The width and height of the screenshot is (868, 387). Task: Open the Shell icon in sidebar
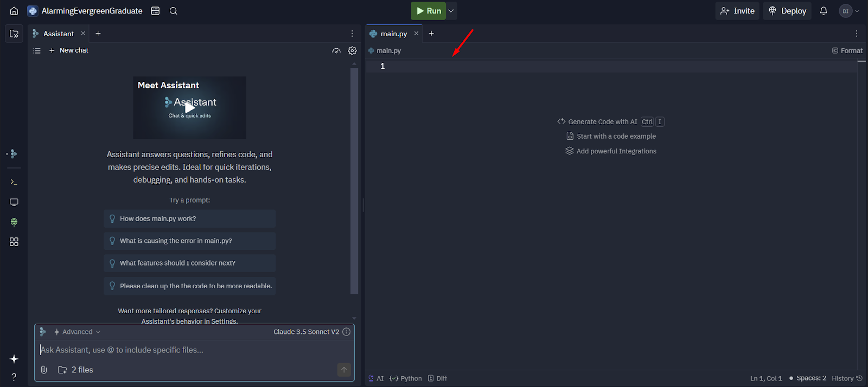tap(14, 182)
